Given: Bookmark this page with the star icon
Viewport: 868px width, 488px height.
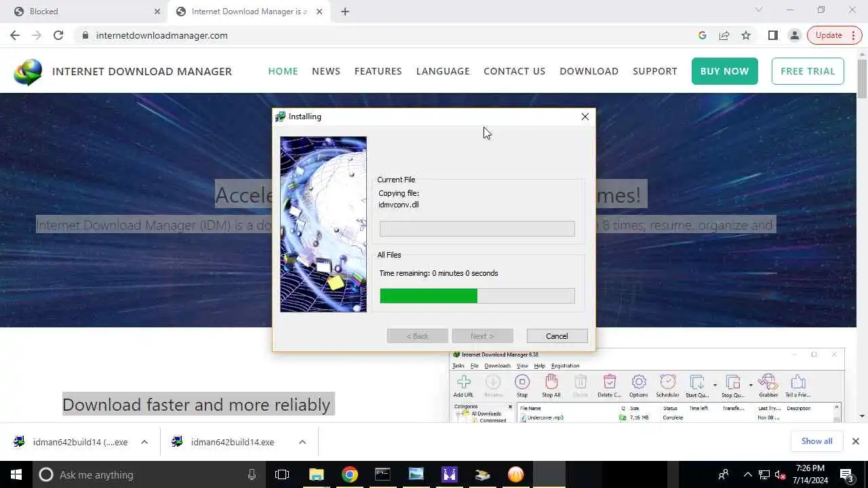Looking at the screenshot, I should (746, 35).
